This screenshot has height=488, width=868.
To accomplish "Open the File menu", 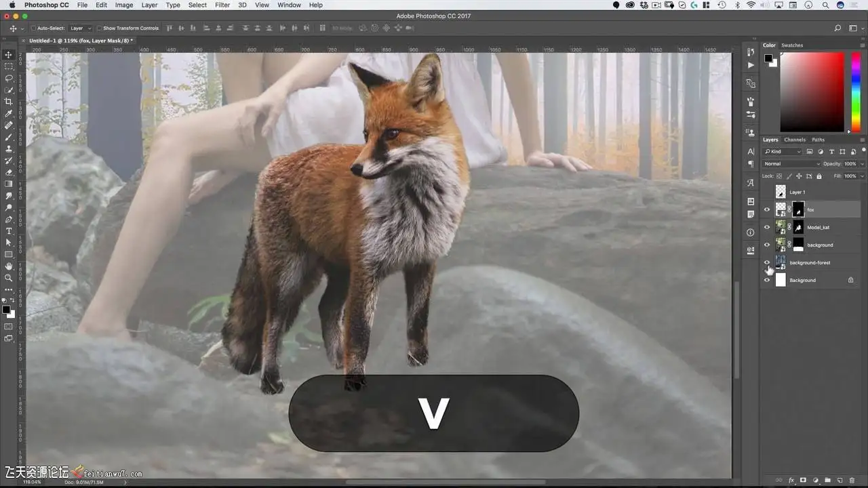I will 82,5.
